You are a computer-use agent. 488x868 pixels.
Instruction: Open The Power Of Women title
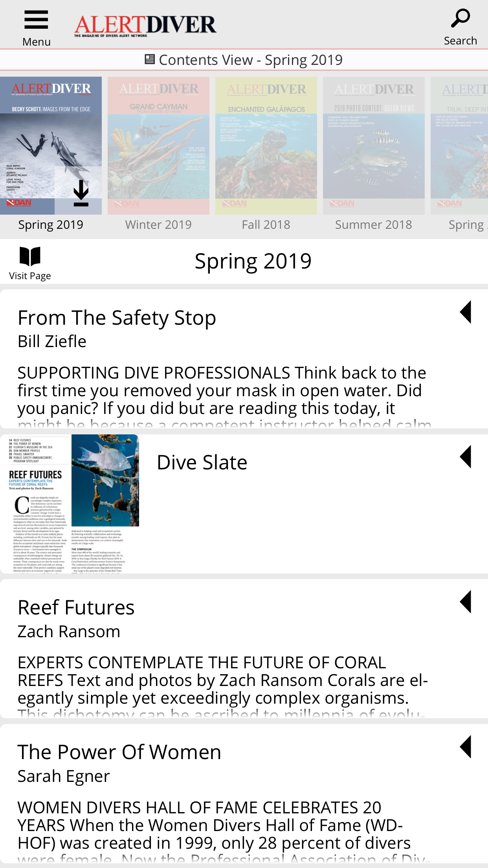[119, 752]
